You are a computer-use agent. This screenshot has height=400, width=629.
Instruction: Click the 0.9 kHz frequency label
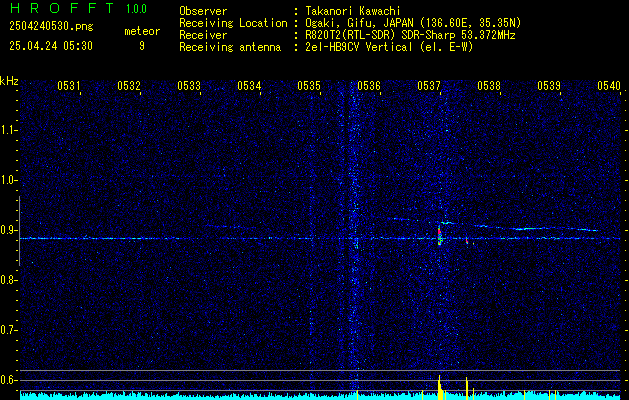[8, 230]
